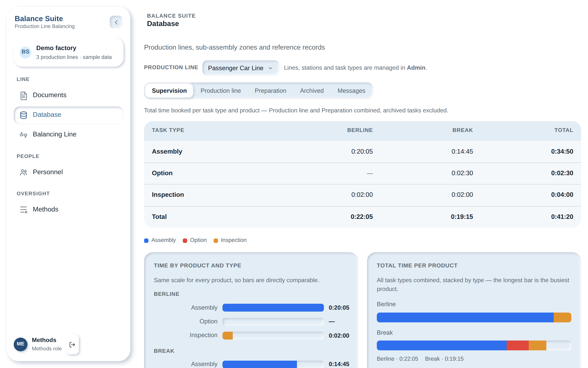Click the orange Inspection legend swatch
The width and height of the screenshot is (588, 368).
[x=216, y=240]
